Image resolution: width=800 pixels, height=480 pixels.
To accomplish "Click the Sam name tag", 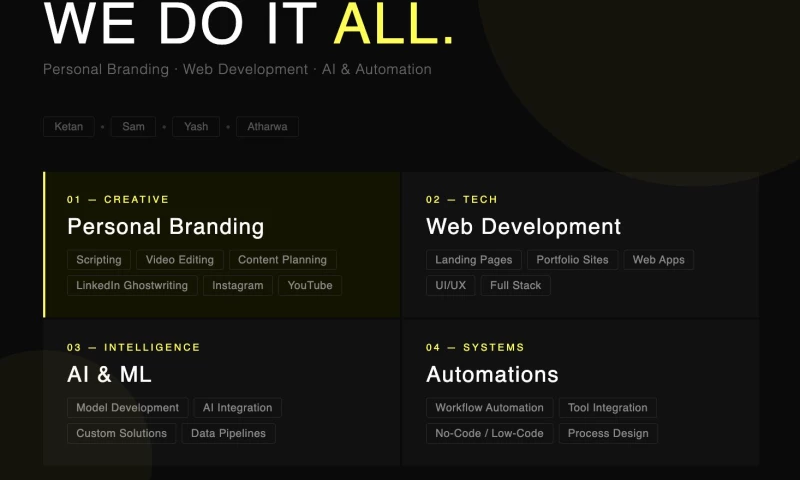I will pyautogui.click(x=133, y=127).
